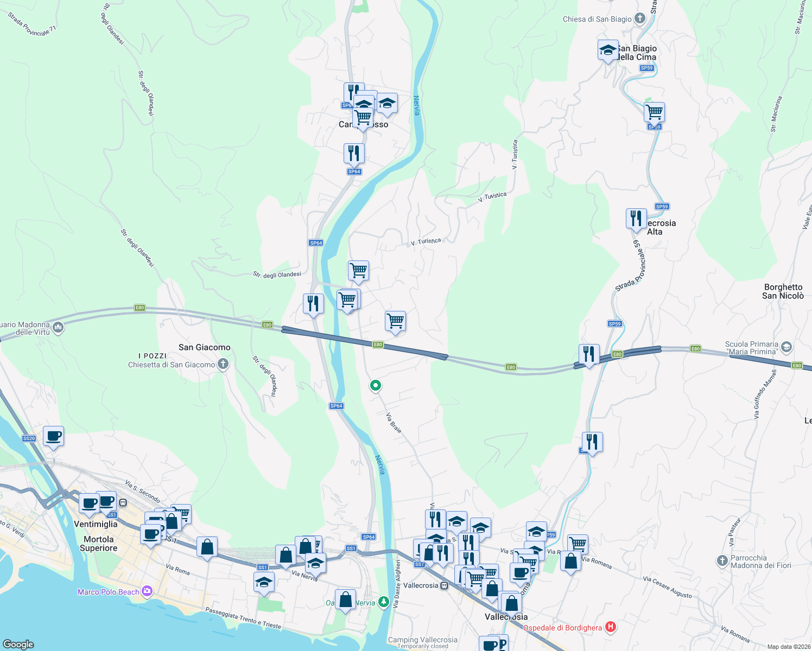Select the shopping cart marker above Via Braie
This screenshot has width=812, height=651.
(396, 322)
